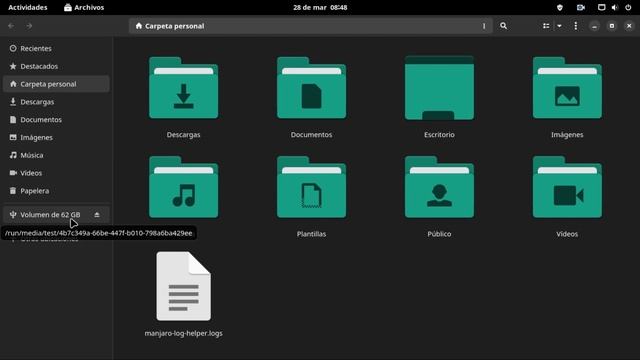Open Papelera in the sidebar
Viewport: 640px width, 360px height.
pos(56,191)
